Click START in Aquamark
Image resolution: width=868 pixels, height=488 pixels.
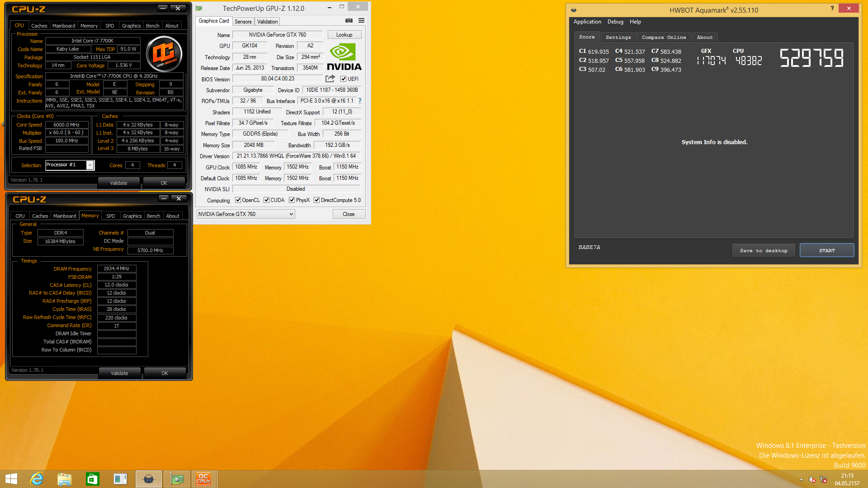point(827,250)
